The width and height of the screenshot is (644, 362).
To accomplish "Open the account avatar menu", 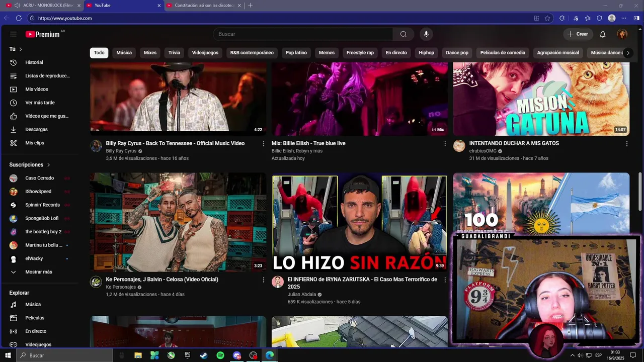I will coord(622,34).
